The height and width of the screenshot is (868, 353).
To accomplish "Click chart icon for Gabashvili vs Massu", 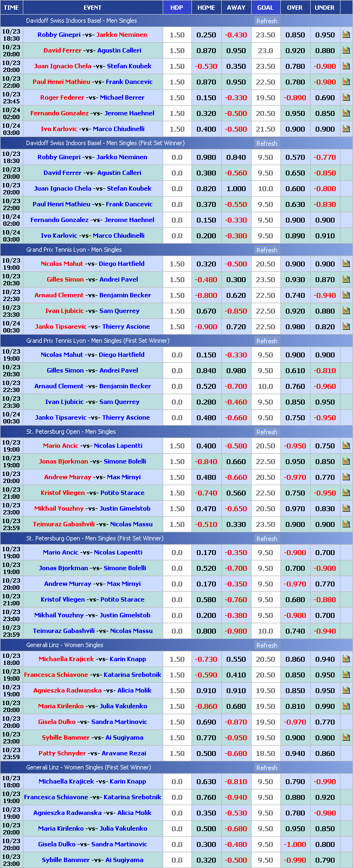I will 346,524.
